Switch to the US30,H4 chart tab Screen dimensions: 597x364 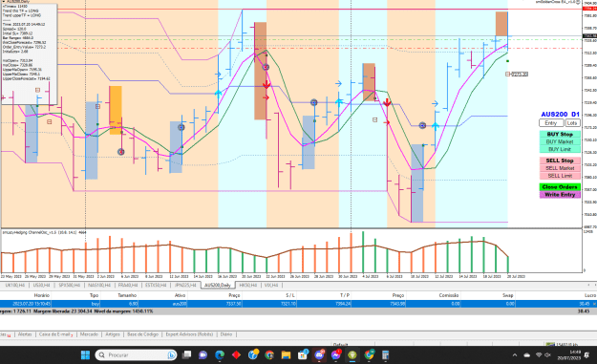[41, 286]
